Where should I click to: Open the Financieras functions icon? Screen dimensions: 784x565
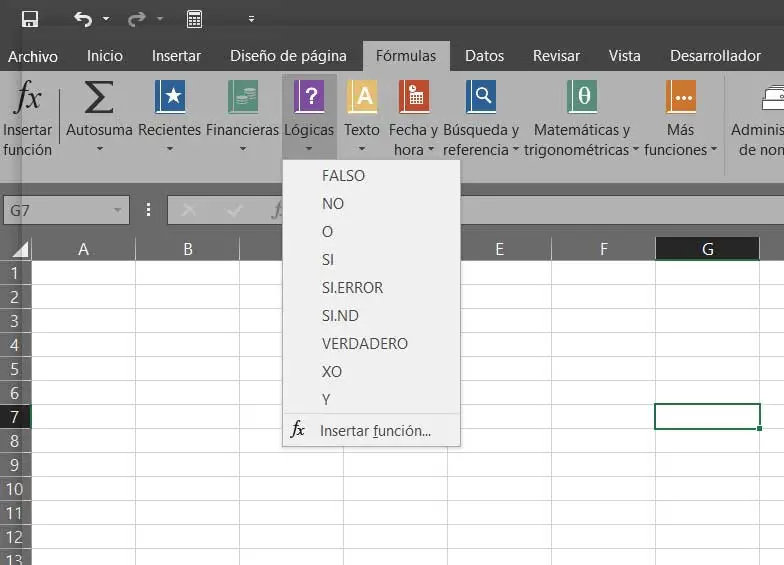[x=243, y=98]
